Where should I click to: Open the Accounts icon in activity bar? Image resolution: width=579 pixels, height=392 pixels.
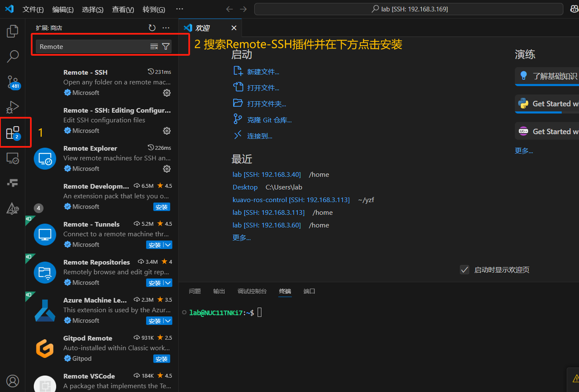pos(13,381)
